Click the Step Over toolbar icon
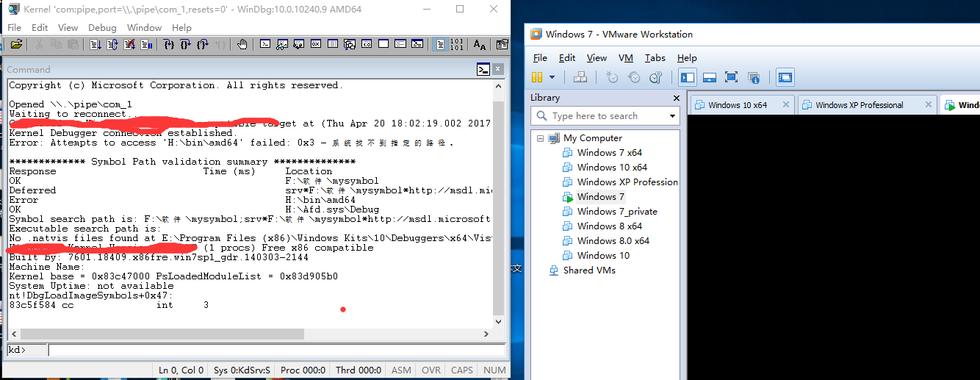 pos(185,44)
